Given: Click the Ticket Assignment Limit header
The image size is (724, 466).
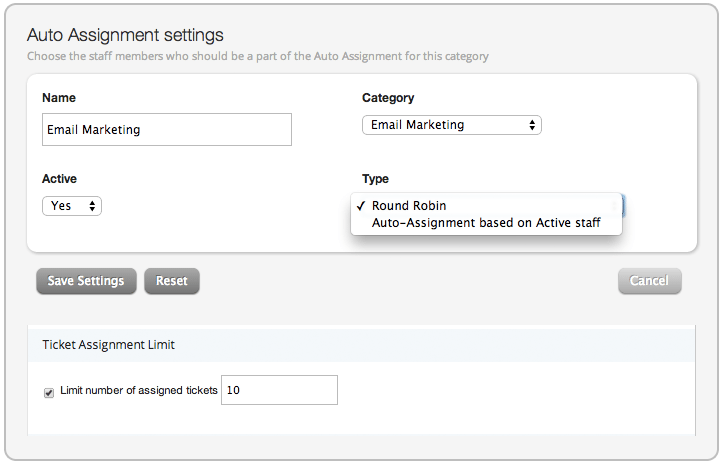Looking at the screenshot, I should [108, 345].
